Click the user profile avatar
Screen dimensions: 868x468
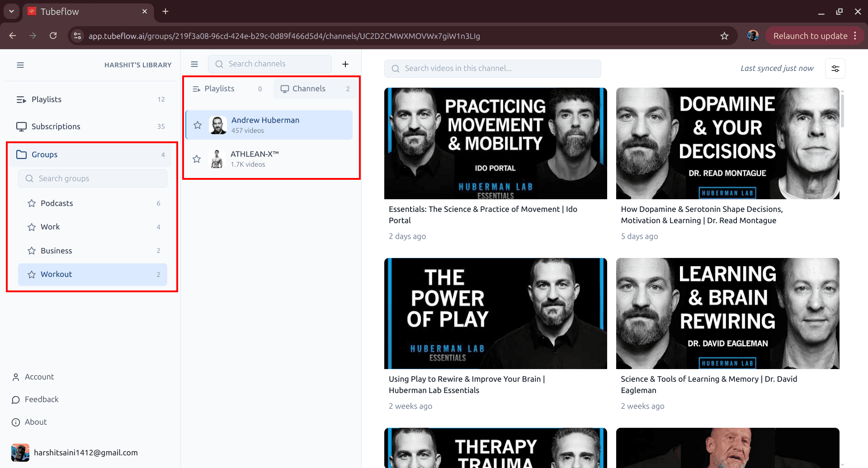coord(20,453)
